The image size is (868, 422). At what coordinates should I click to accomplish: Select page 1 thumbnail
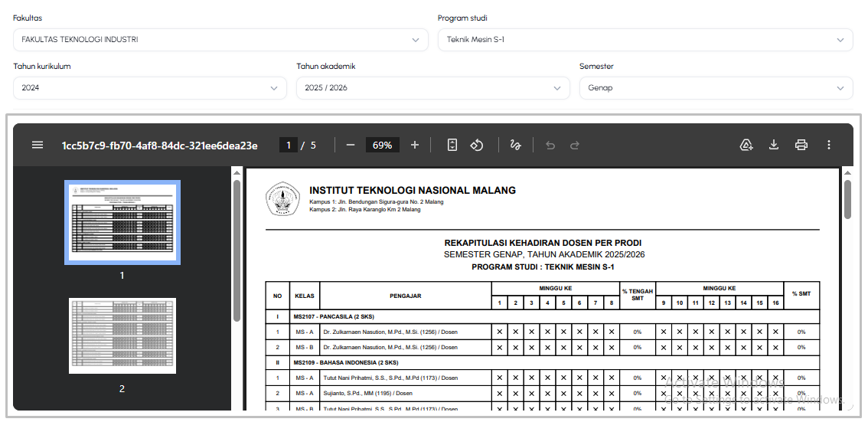[x=122, y=222]
